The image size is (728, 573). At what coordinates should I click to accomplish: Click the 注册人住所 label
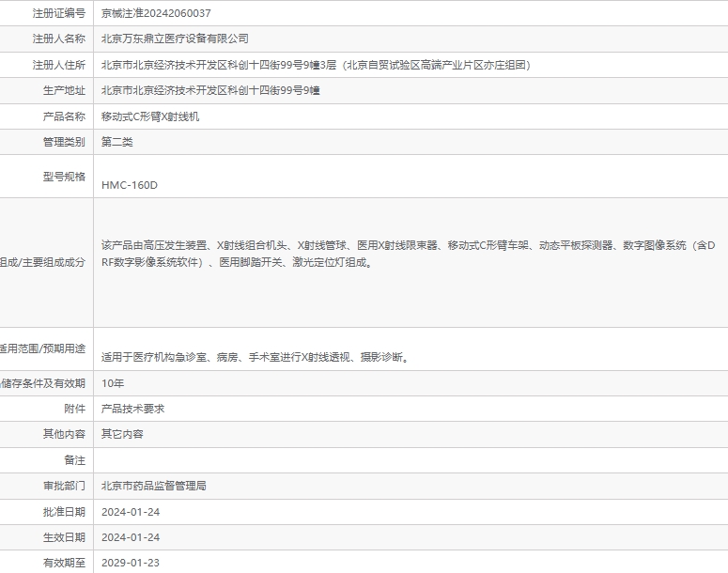(x=59, y=65)
